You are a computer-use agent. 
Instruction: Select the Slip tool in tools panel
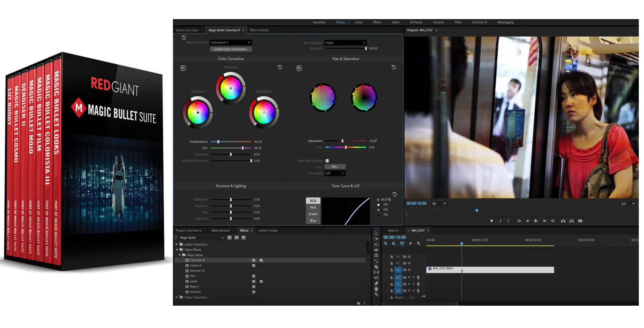[376, 272]
